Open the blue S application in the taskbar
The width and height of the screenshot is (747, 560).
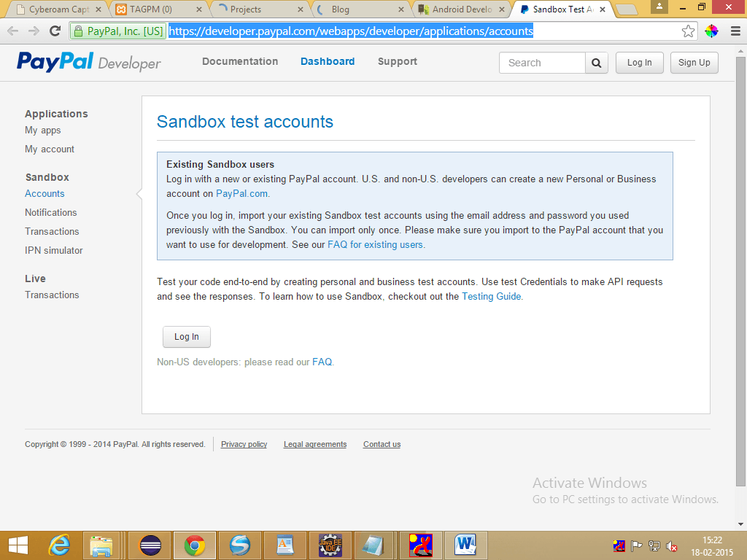(239, 545)
